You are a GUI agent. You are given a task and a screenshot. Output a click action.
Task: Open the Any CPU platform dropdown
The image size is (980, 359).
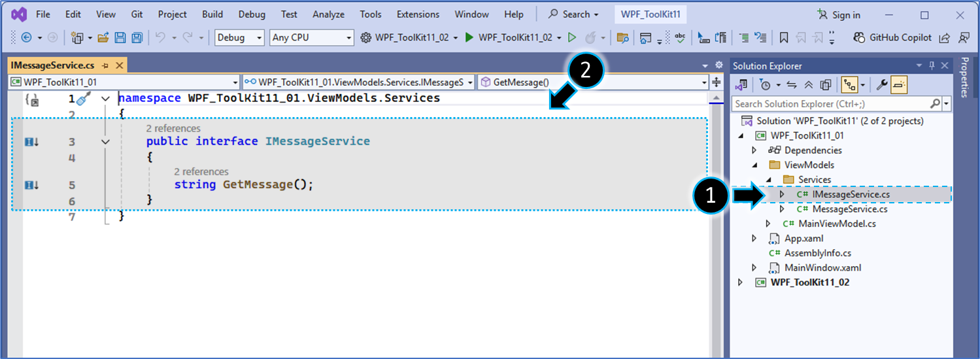pyautogui.click(x=311, y=38)
